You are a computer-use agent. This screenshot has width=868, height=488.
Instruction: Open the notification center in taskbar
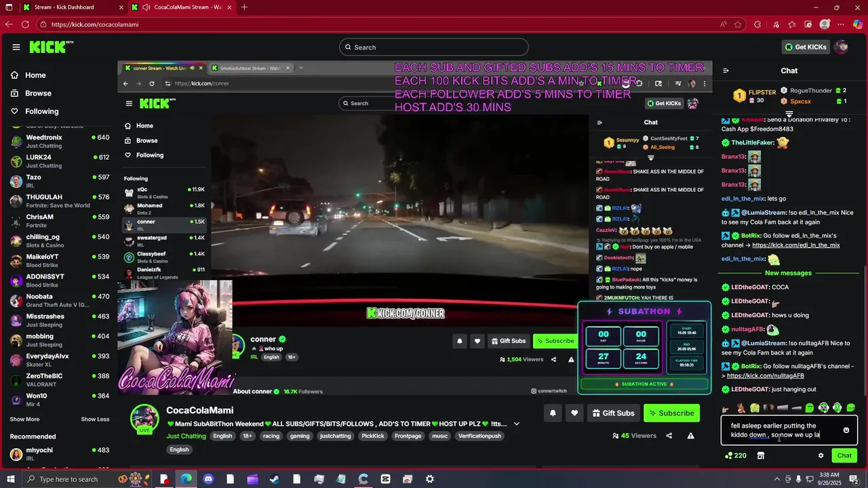tap(854, 479)
